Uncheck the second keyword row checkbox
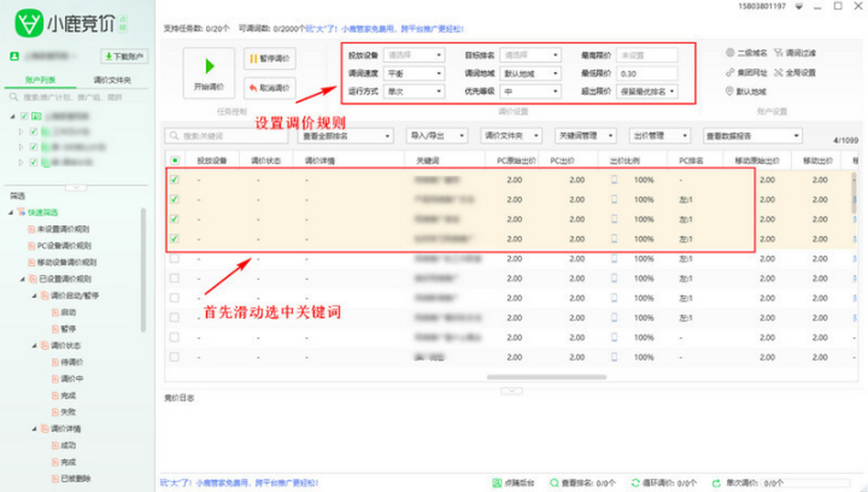The image size is (868, 492). coord(174,199)
